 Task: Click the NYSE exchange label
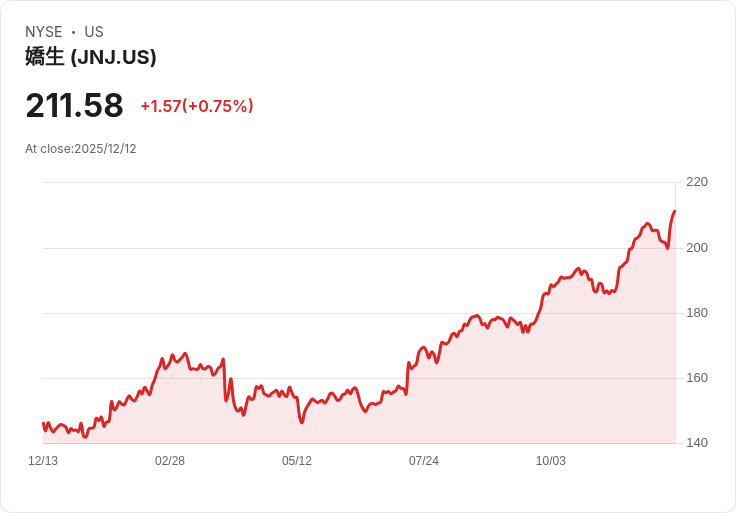[x=43, y=32]
